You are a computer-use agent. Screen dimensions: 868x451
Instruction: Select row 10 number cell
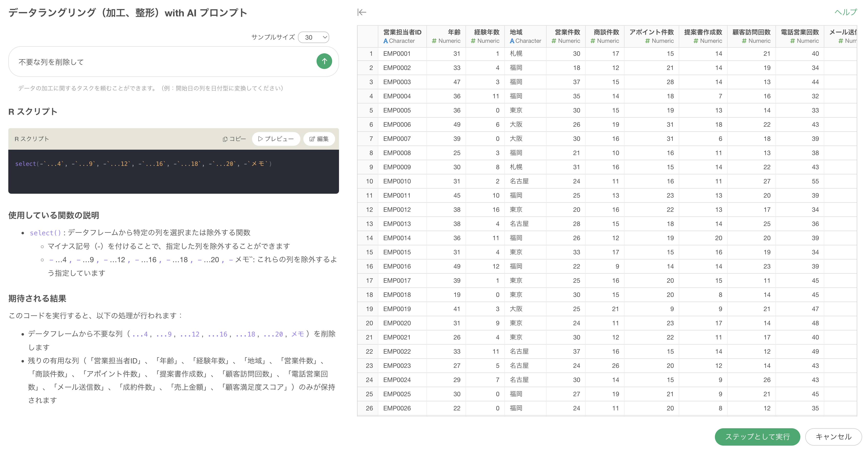[x=369, y=181]
